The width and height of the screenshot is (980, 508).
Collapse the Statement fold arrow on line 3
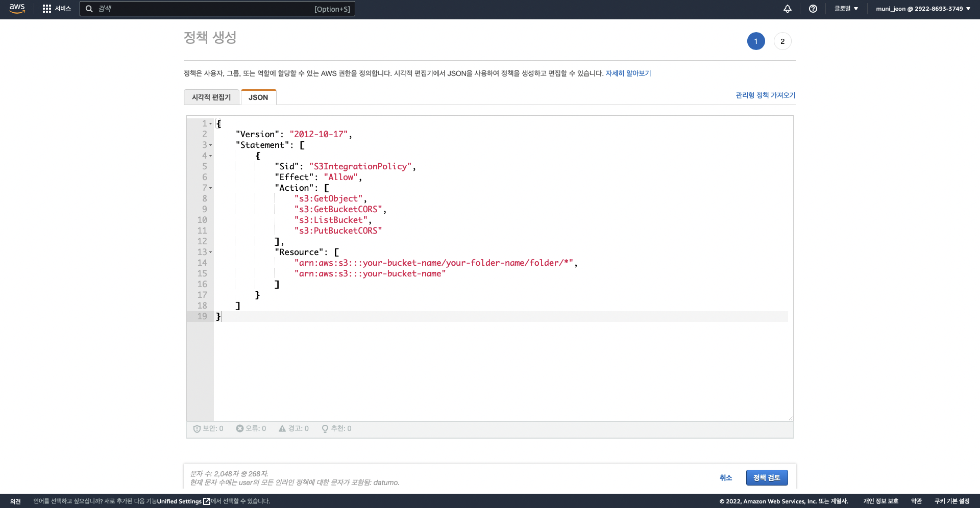coord(210,145)
